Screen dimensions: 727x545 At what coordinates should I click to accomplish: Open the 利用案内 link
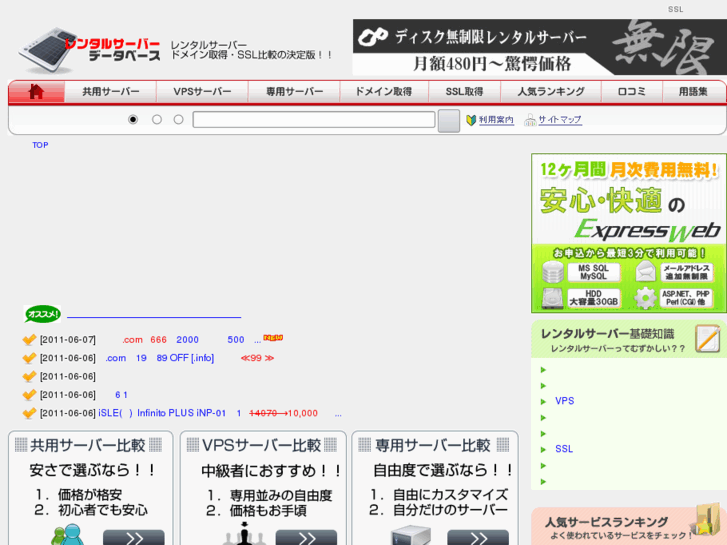tap(496, 120)
